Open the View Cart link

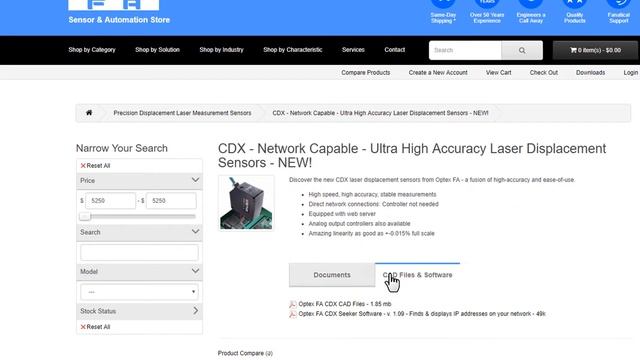498,73
